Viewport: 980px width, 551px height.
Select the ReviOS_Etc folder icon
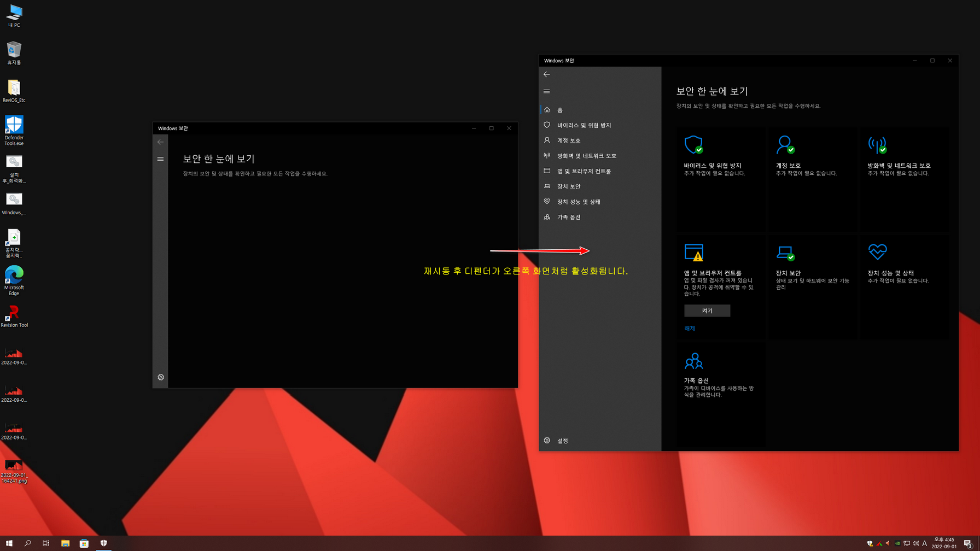(x=14, y=91)
